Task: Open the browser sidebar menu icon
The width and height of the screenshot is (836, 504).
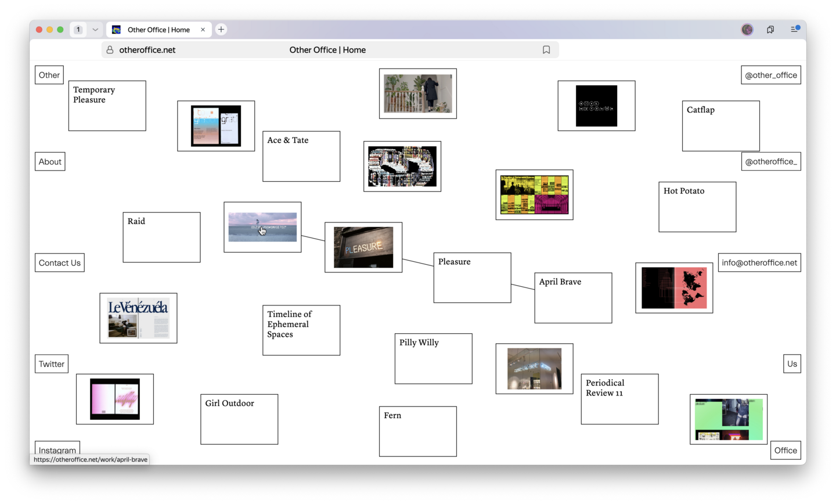Action: (795, 30)
